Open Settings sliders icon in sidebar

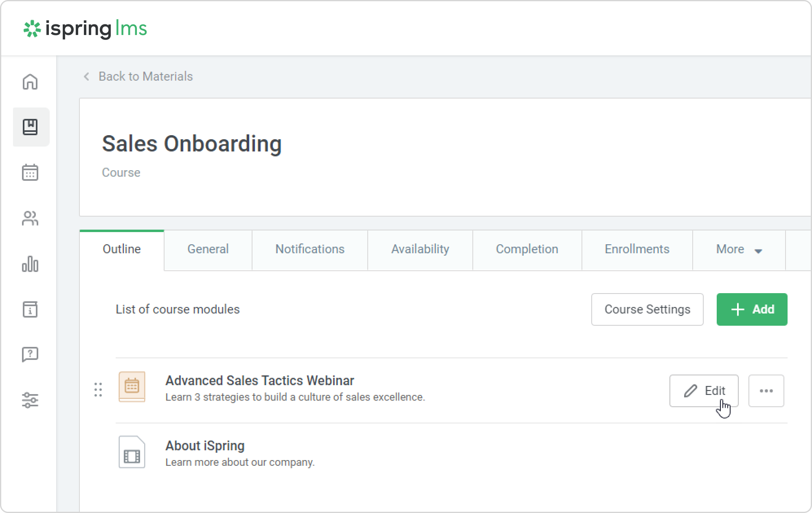[x=30, y=400]
